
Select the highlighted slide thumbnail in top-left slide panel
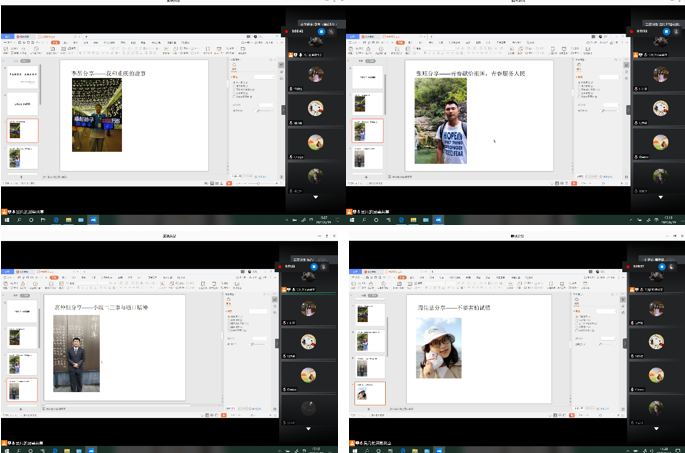(x=22, y=130)
